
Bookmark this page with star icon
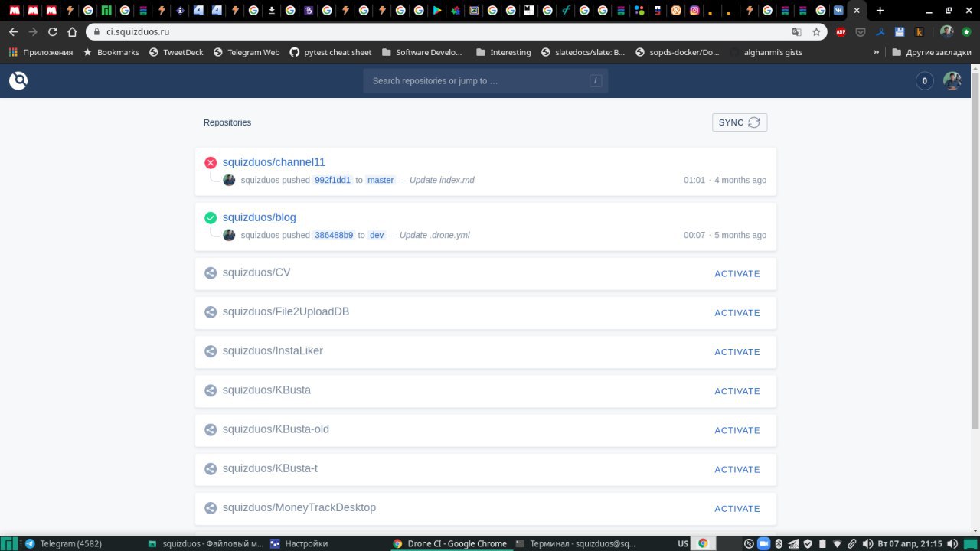[x=816, y=32]
